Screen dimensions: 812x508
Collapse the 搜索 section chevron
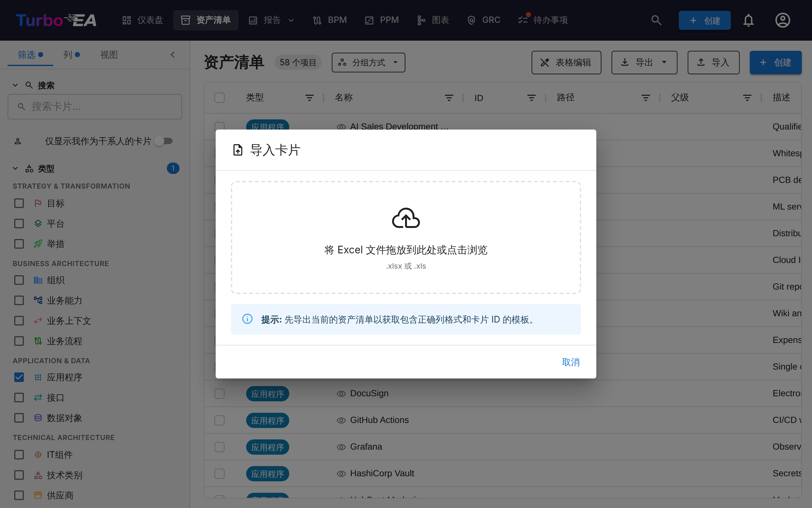(x=15, y=85)
